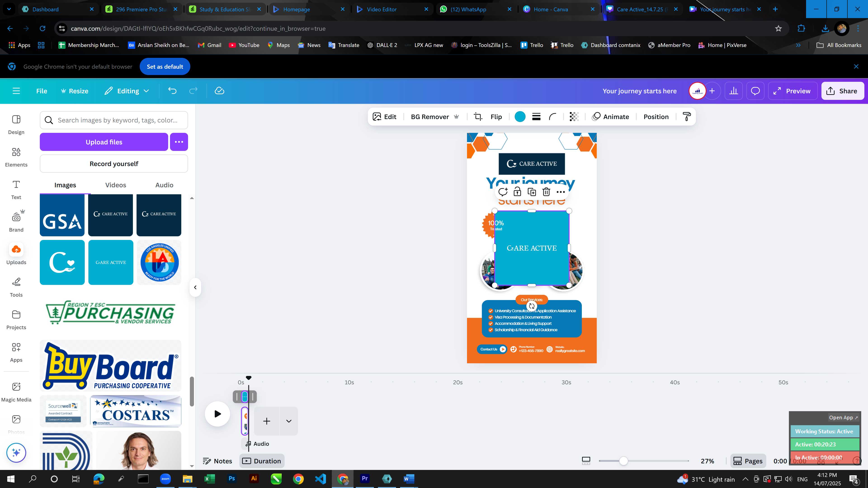Open the File menu
This screenshot has height=488, width=868.
click(x=42, y=91)
